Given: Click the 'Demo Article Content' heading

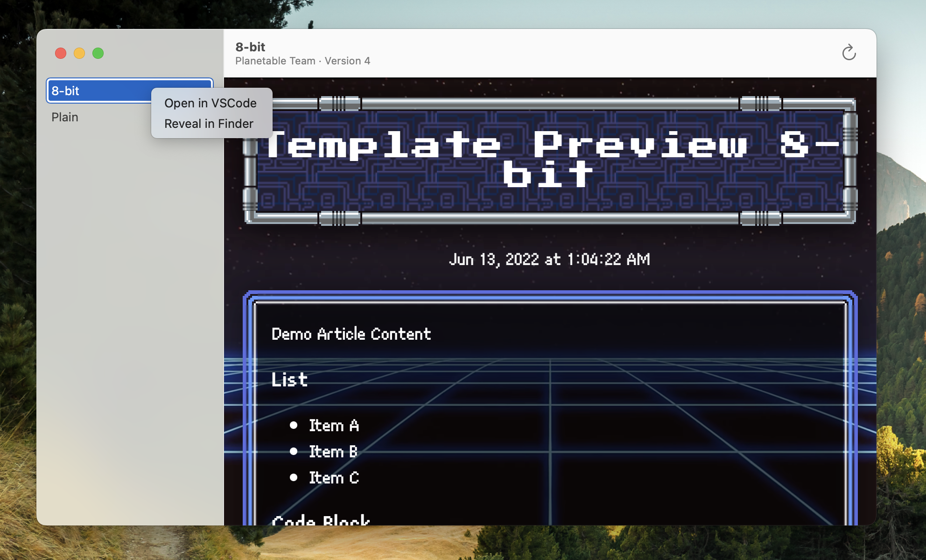Looking at the screenshot, I should 351,334.
